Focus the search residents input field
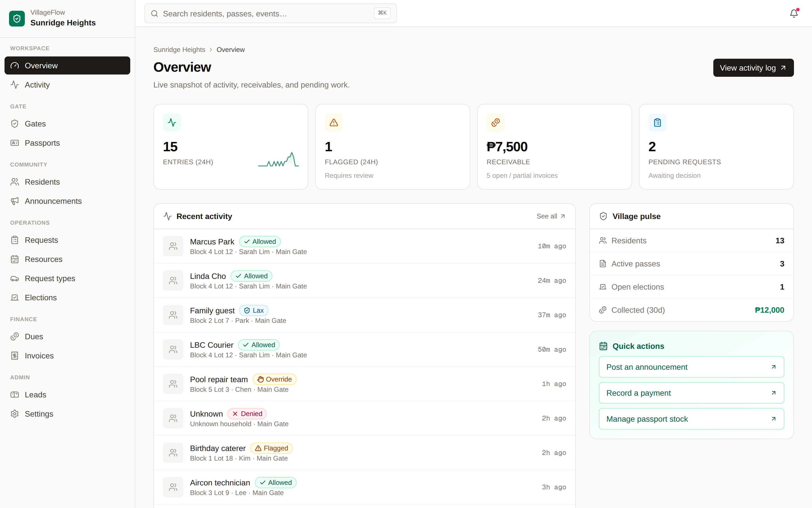This screenshot has height=508, width=812. coord(270,14)
